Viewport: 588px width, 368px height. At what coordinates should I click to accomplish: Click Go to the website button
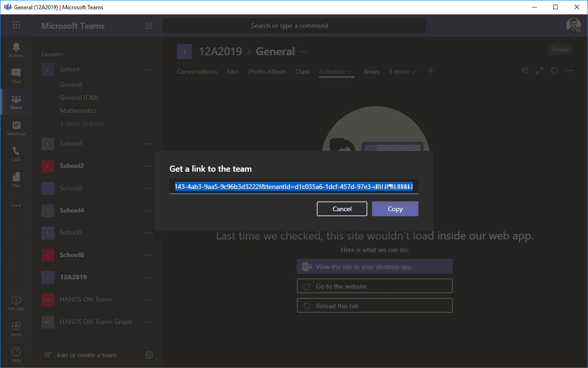click(375, 286)
